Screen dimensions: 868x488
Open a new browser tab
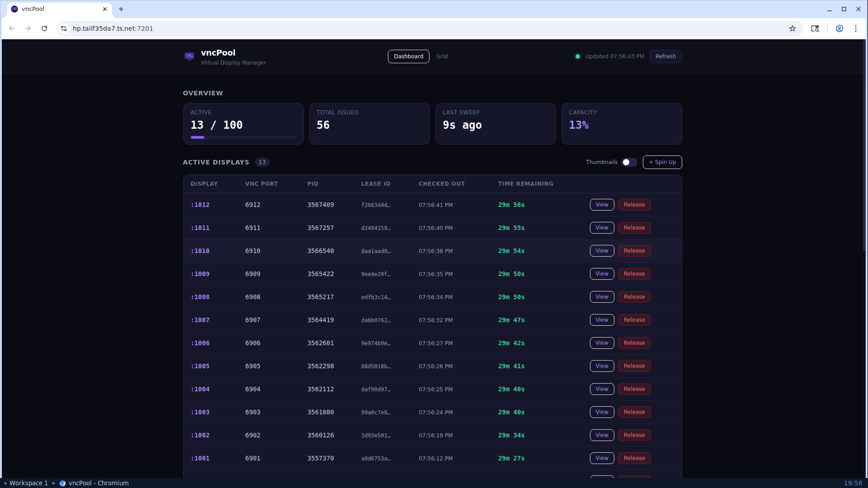pyautogui.click(x=121, y=9)
